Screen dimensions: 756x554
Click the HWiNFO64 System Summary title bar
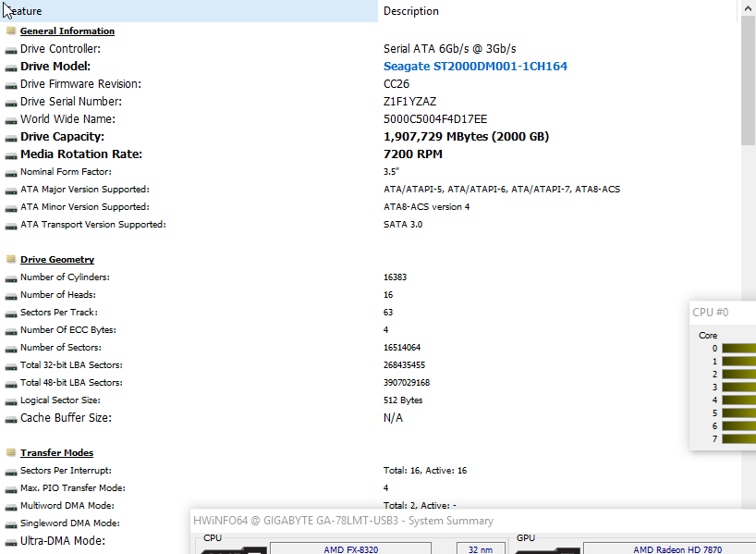point(473,521)
